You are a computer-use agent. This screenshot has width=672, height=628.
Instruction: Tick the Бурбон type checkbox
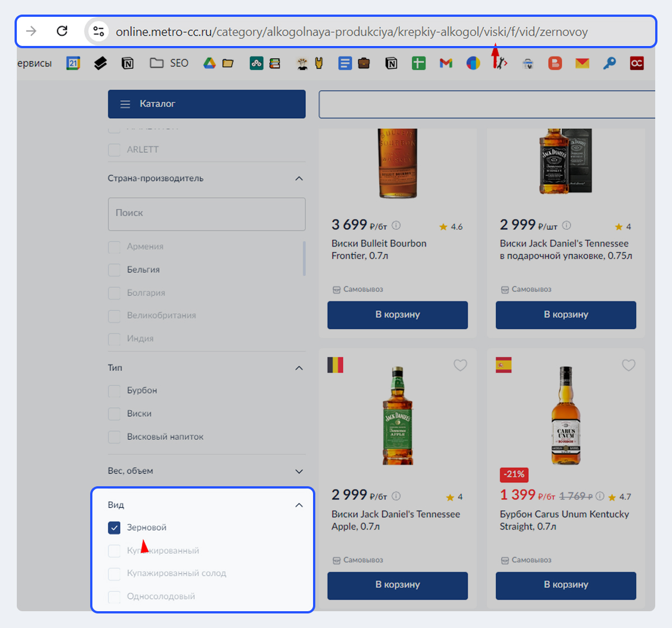point(114,390)
